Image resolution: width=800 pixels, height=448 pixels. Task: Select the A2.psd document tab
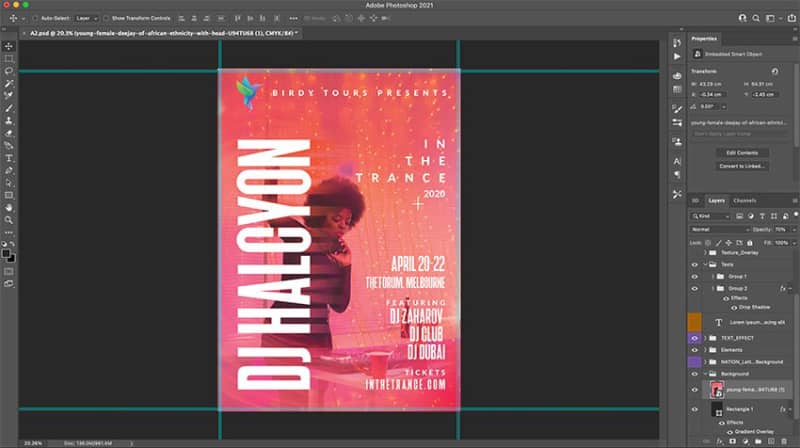click(162, 33)
